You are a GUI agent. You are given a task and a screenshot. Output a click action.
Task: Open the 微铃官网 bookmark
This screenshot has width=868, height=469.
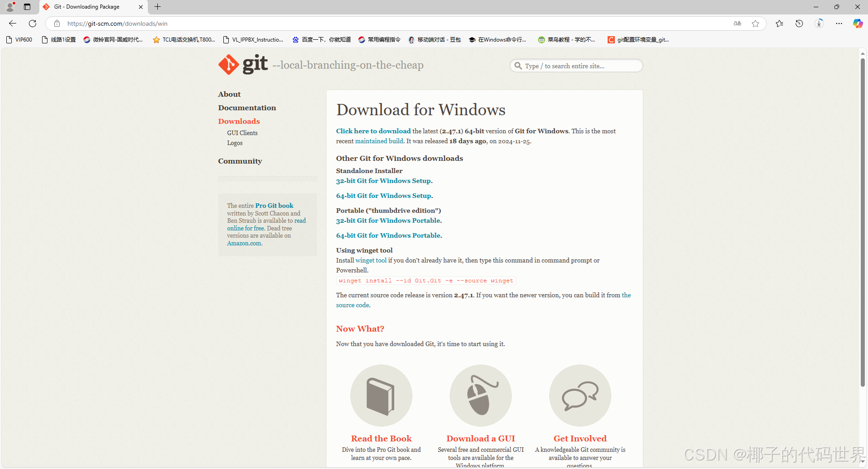[113, 40]
